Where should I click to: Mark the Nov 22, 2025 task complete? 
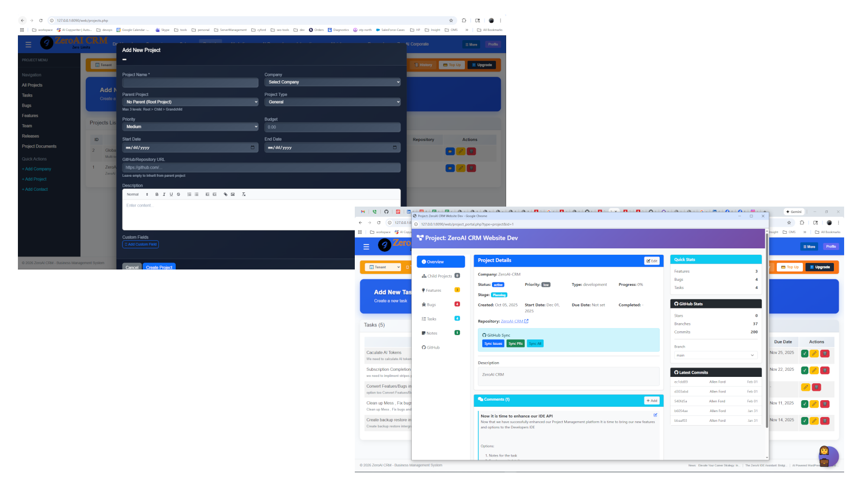point(805,370)
